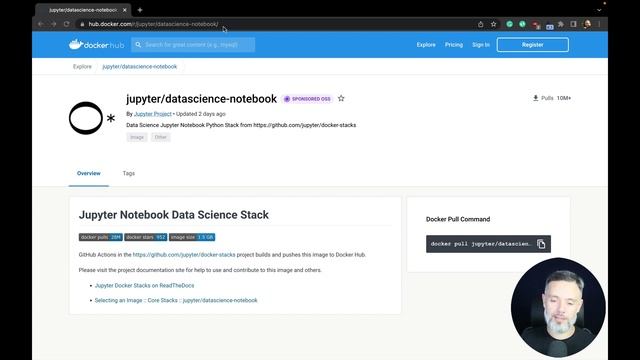Open the github.com/jupyter/docker-stacks link
640x360 pixels.
pos(184,255)
